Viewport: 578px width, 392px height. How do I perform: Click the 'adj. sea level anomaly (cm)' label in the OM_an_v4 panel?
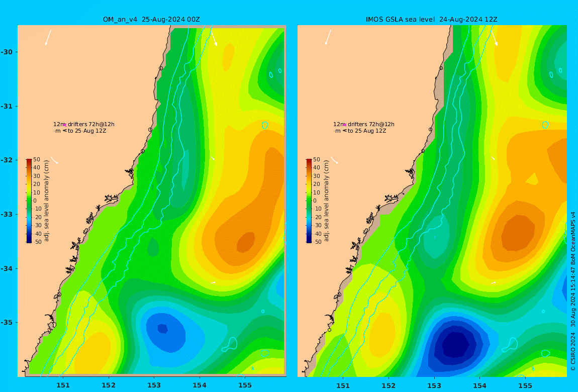pos(46,201)
